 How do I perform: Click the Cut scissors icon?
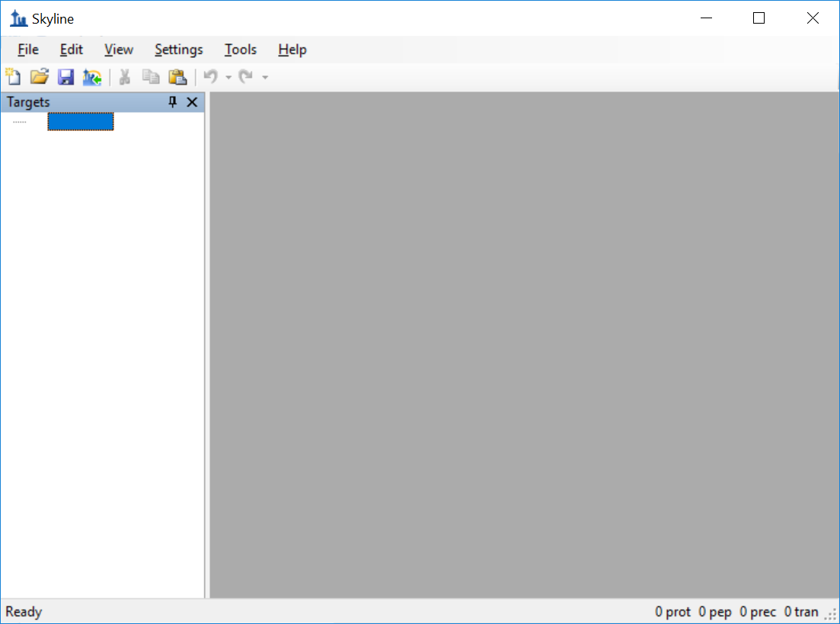[x=125, y=77]
